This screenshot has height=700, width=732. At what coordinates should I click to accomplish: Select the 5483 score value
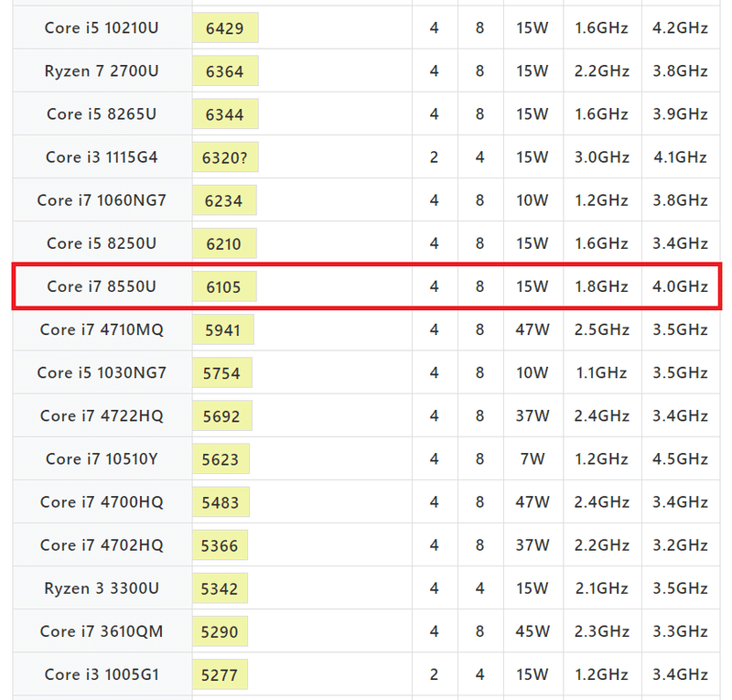pos(221,502)
